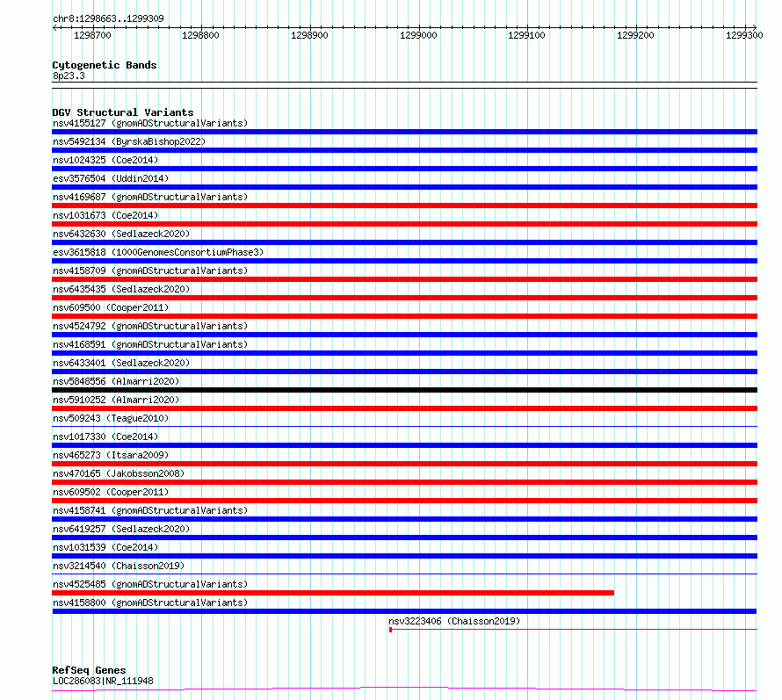Click the 8p23.3 band label
The height and width of the screenshot is (700, 782).
click(69, 76)
